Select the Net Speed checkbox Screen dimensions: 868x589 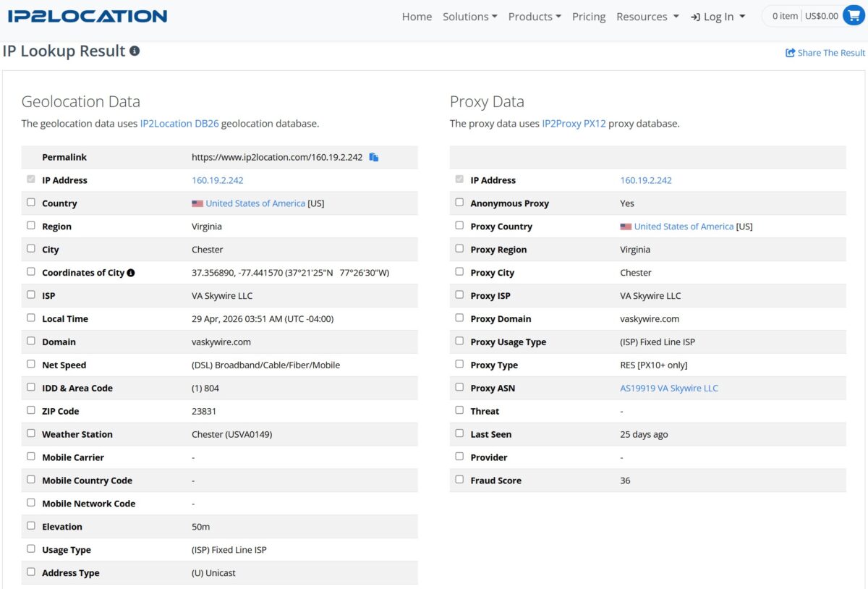pyautogui.click(x=31, y=364)
